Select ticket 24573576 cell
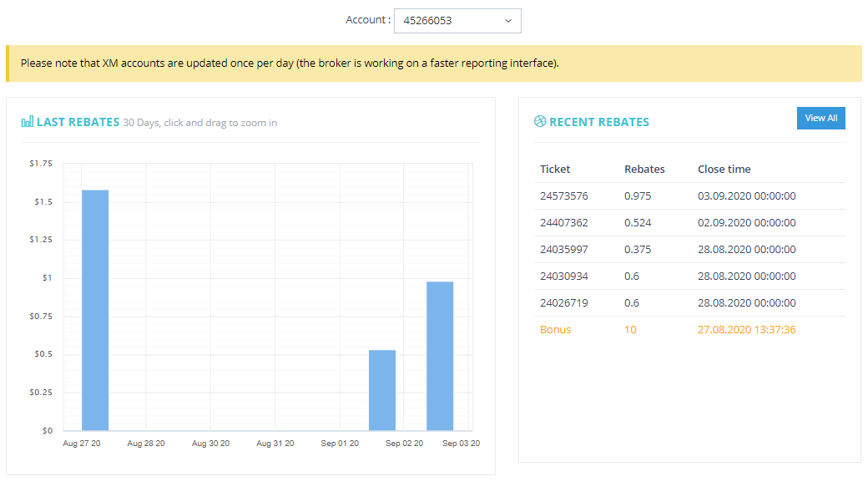The width and height of the screenshot is (868, 482). [563, 196]
